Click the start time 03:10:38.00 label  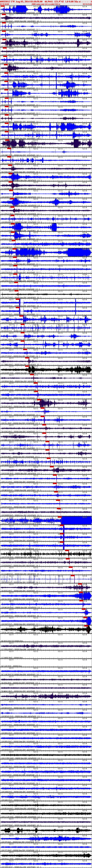[5, 4]
